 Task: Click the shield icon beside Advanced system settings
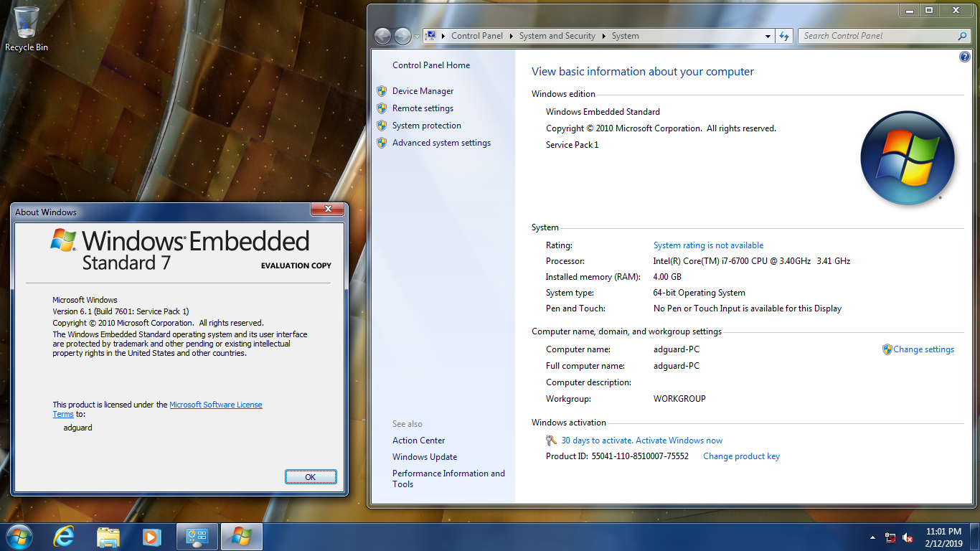click(x=382, y=143)
